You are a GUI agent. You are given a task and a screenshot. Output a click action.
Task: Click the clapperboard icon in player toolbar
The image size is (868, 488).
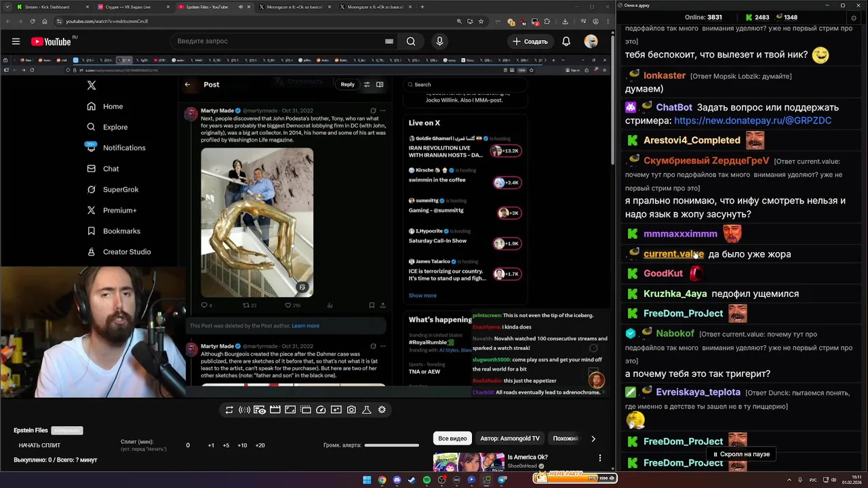pyautogui.click(x=275, y=410)
